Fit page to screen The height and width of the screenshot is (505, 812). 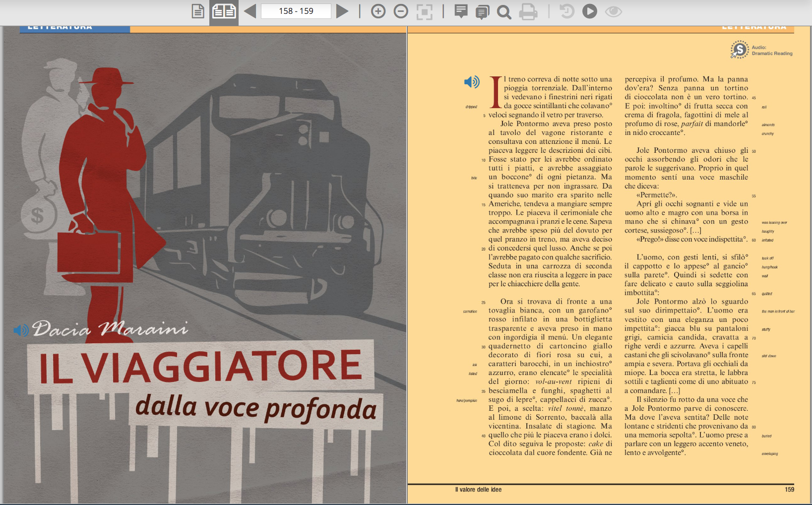[x=424, y=11]
